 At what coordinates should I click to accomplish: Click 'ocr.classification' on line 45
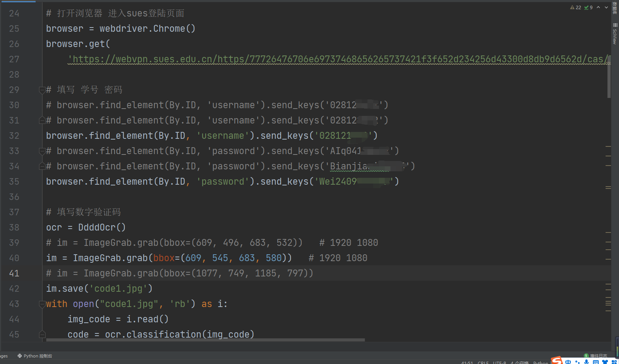153,335
